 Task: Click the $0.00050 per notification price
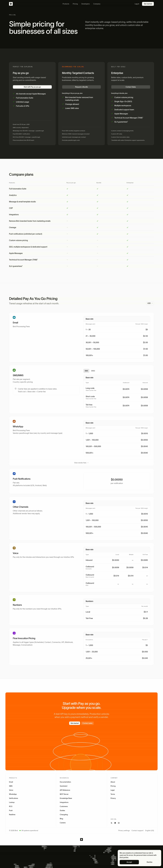pos(117,480)
